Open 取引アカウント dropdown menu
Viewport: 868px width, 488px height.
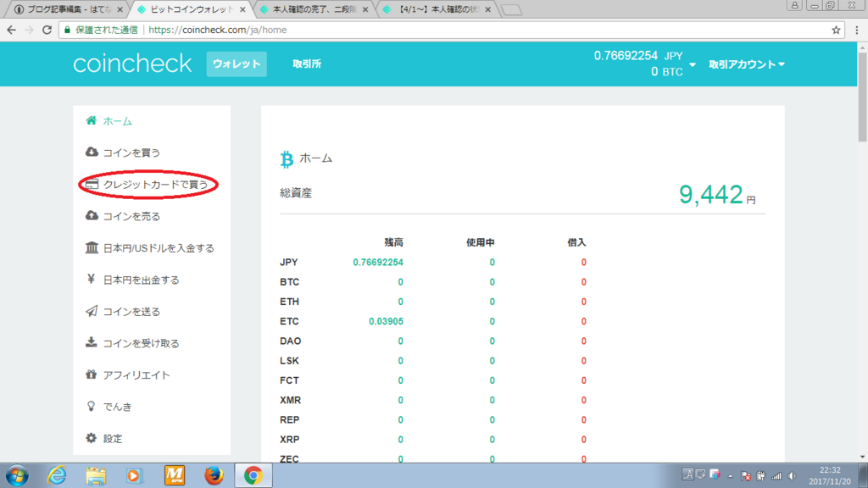tap(747, 64)
